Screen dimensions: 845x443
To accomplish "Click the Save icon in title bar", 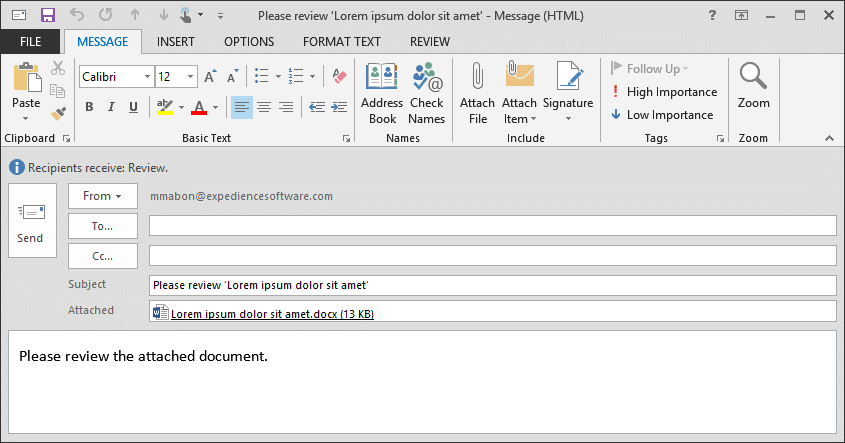I will 48,15.
